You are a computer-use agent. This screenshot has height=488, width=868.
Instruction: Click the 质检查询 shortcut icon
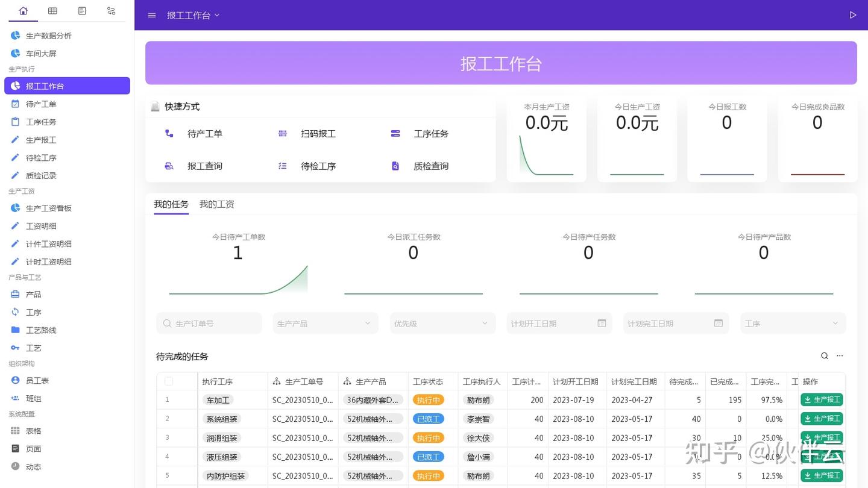coord(395,166)
